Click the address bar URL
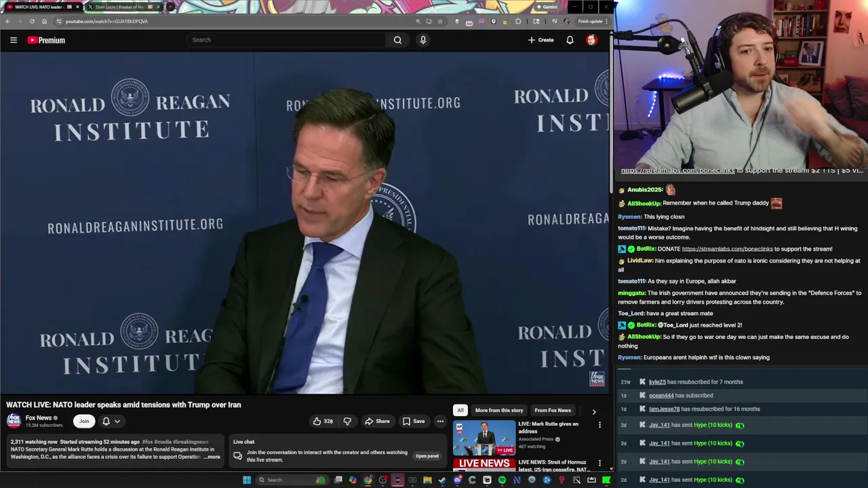Image resolution: width=868 pixels, height=488 pixels. pyautogui.click(x=106, y=21)
